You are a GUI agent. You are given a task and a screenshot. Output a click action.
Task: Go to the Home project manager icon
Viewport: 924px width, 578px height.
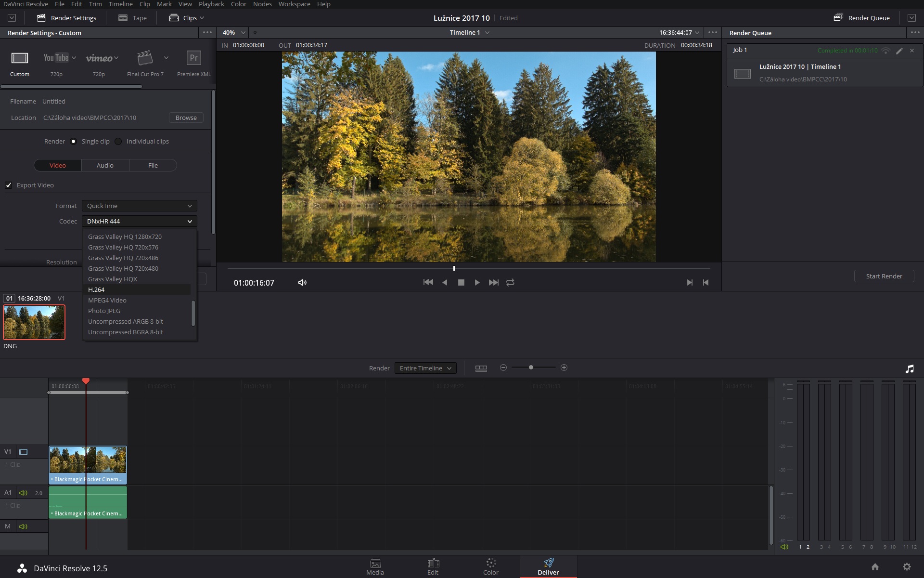coord(875,567)
